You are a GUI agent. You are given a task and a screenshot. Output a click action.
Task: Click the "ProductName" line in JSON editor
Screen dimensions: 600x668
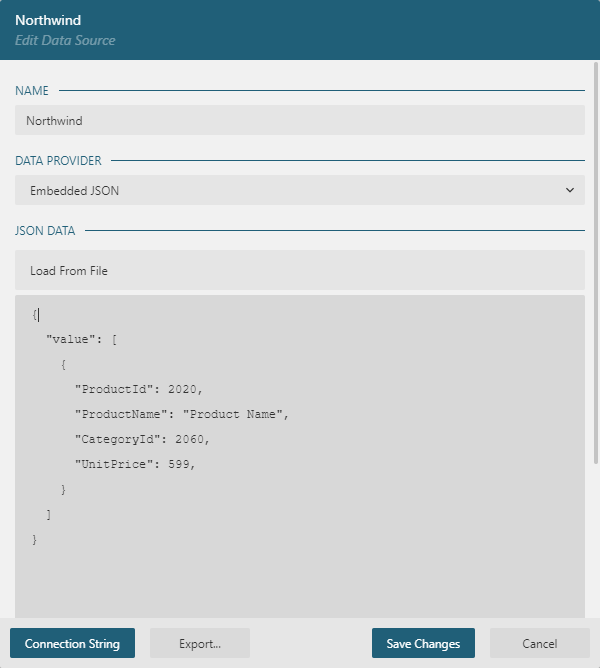181,414
